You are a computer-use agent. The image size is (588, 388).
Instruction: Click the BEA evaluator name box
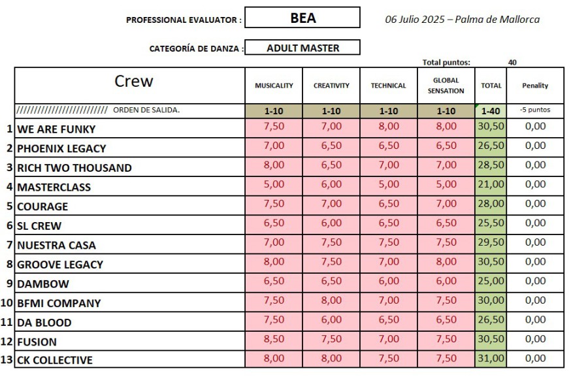pyautogui.click(x=302, y=18)
